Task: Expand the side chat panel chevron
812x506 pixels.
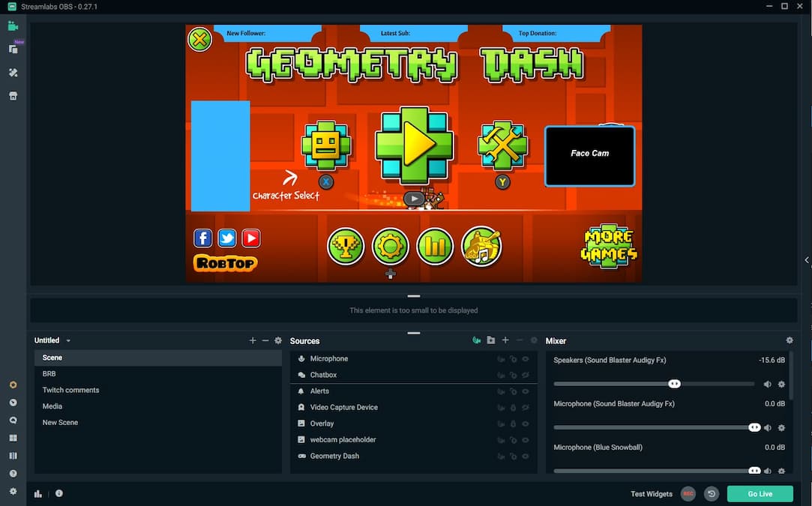Action: click(x=806, y=260)
